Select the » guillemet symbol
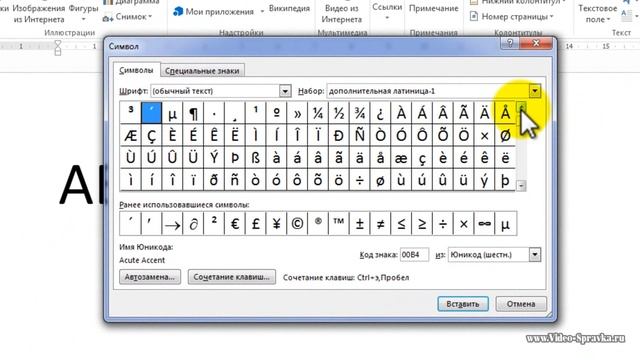Image resolution: width=640 pixels, height=360 pixels. (297, 113)
